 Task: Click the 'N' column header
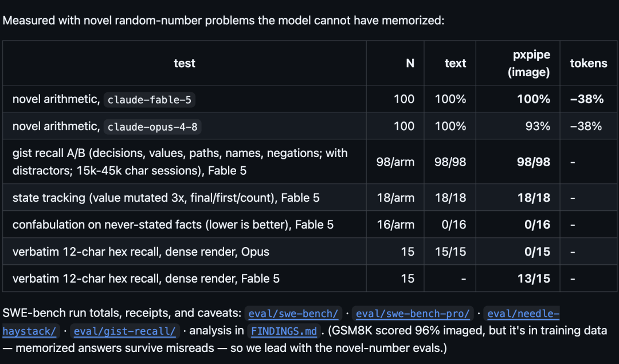tap(410, 63)
